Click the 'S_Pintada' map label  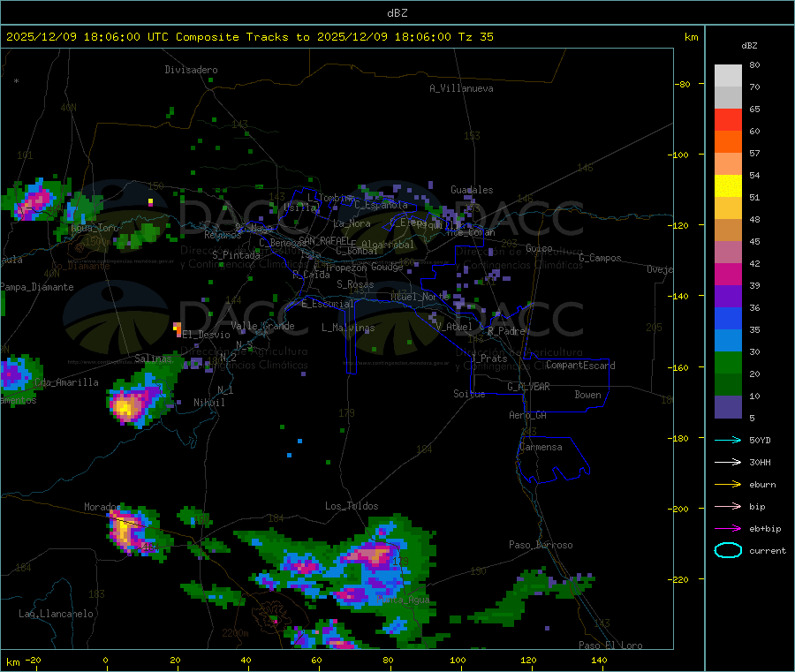pos(236,255)
